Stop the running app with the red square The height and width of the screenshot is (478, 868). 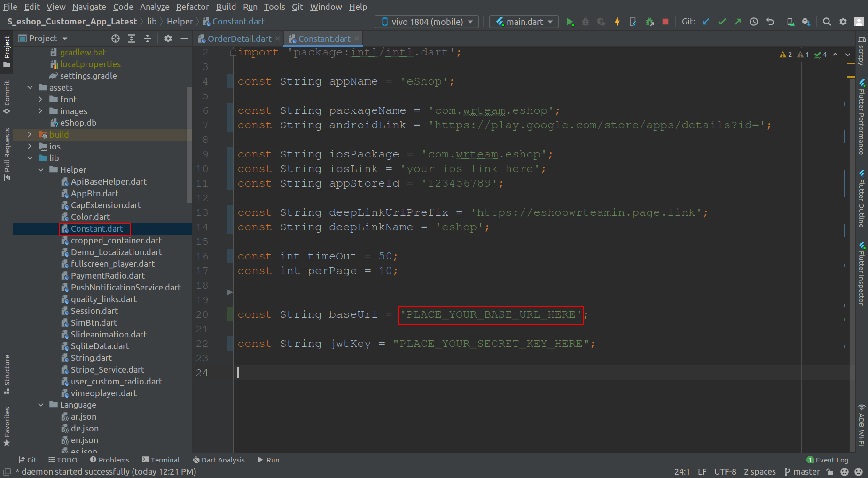(665, 22)
